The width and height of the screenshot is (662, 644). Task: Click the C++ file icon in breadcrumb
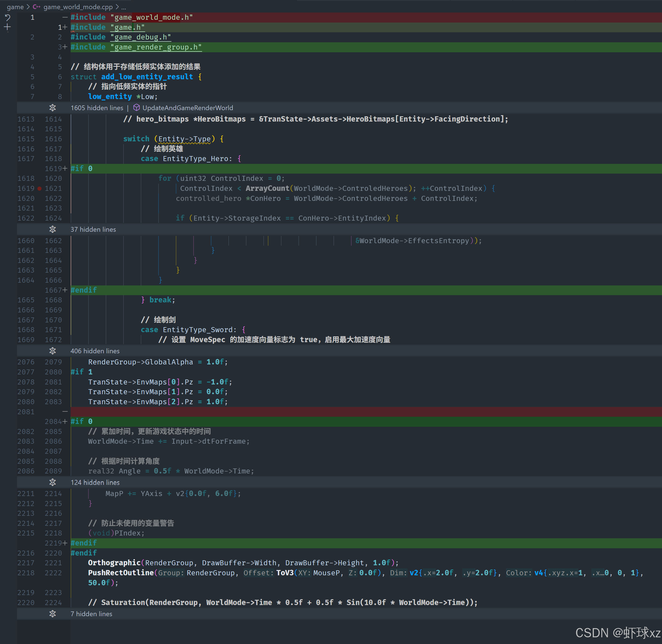point(36,7)
